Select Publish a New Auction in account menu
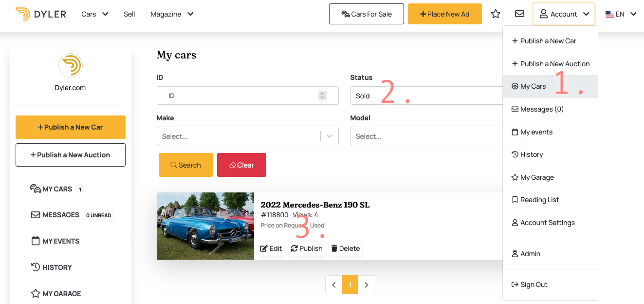Image resolution: width=644 pixels, height=304 pixels. point(550,64)
